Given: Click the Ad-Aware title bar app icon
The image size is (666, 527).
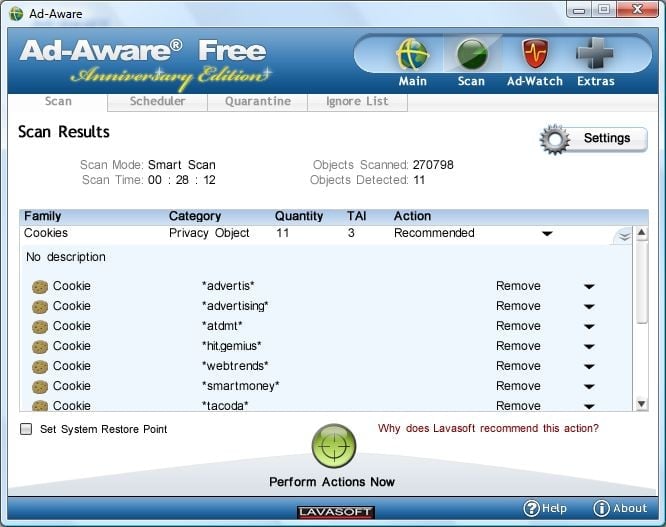Looking at the screenshot, I should click(16, 14).
